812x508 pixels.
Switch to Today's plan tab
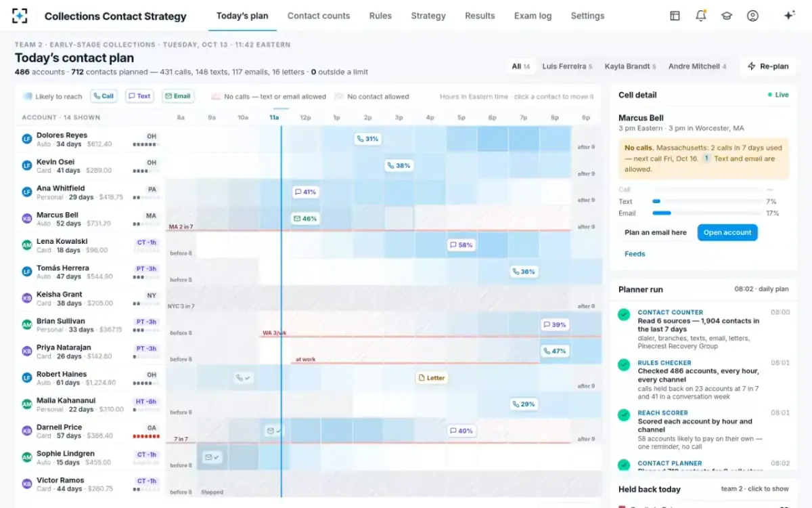tap(242, 16)
